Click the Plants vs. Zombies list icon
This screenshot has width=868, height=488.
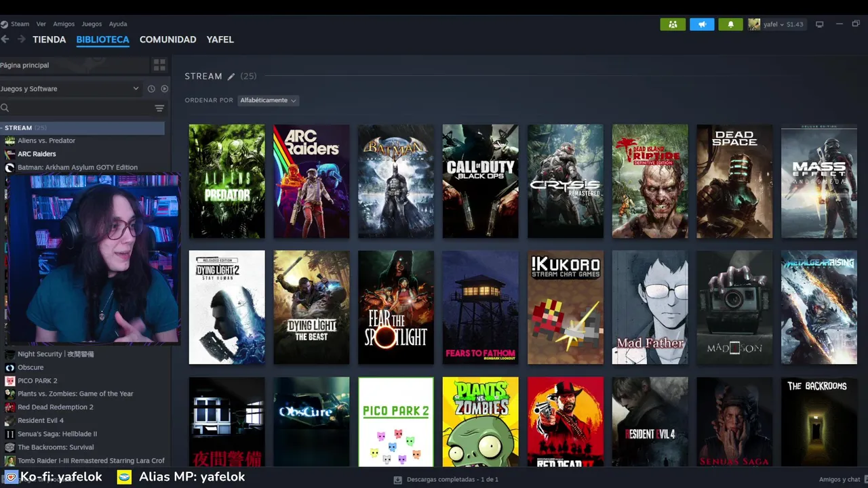[9, 394]
